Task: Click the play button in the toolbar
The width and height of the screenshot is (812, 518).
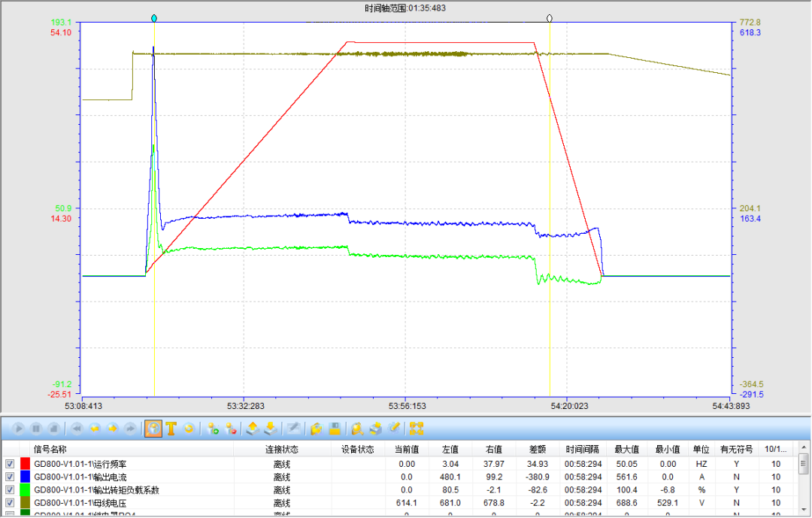Action: (x=17, y=429)
